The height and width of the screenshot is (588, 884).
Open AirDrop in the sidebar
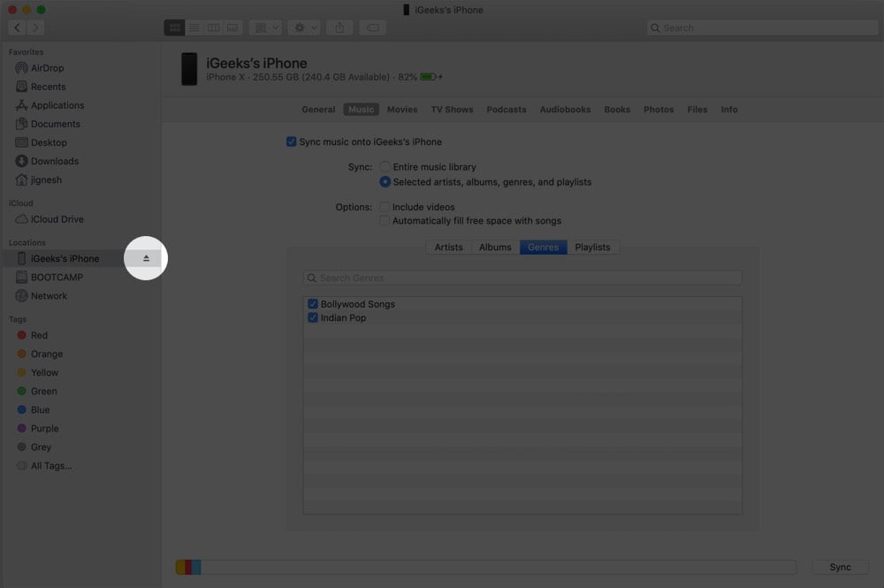(48, 68)
